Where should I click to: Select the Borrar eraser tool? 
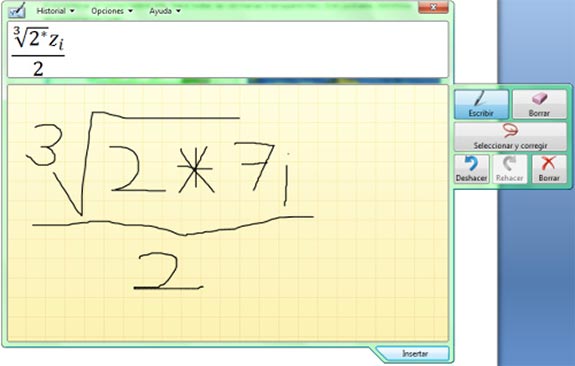point(539,105)
